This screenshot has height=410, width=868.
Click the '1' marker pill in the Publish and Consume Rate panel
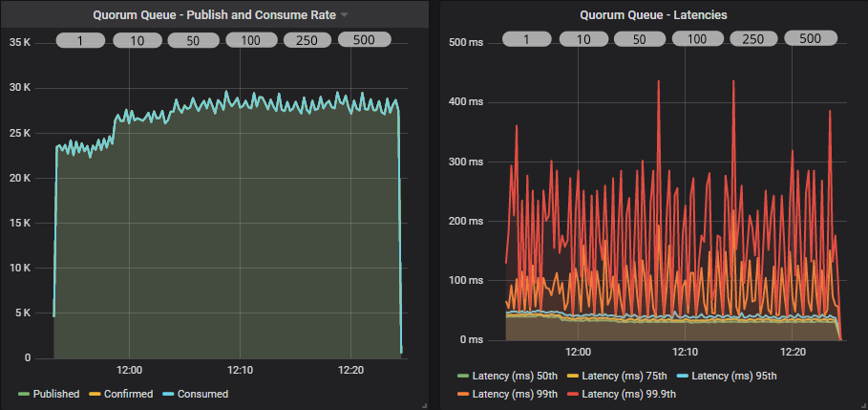coord(80,40)
